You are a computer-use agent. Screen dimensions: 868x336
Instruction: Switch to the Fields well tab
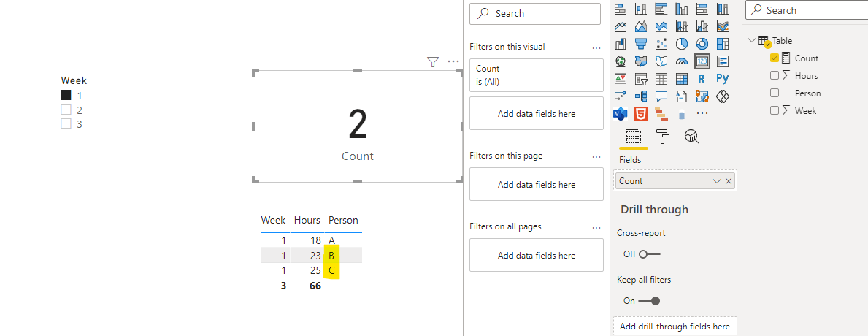(633, 136)
